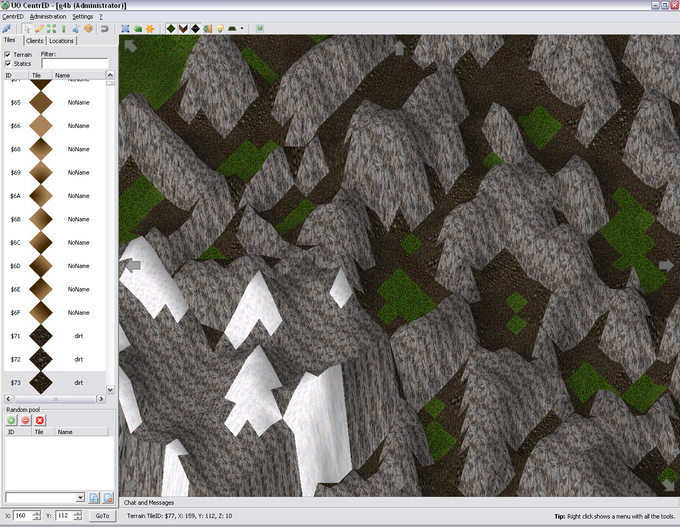Viewport: 680px width, 527px height.
Task: Add tile with green plus button
Action: tap(12, 420)
